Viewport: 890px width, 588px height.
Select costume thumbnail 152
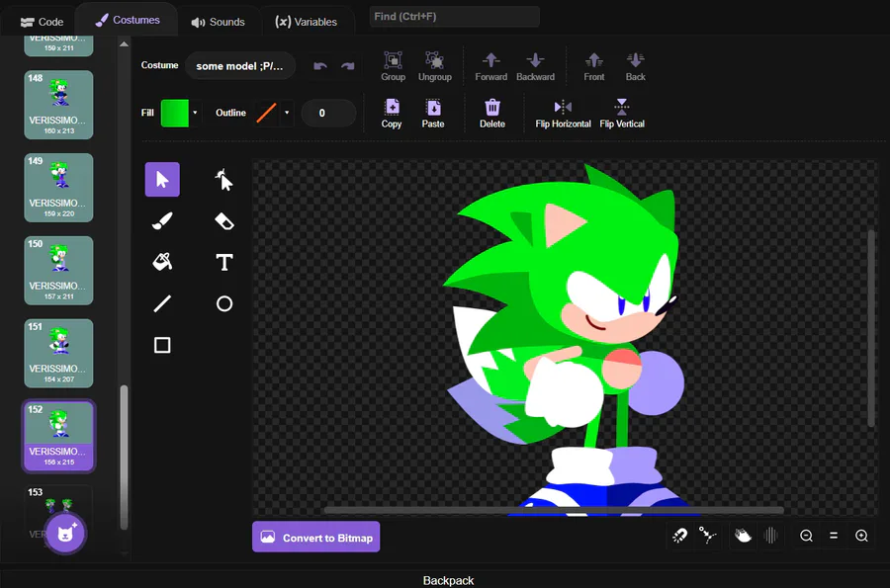(58, 436)
